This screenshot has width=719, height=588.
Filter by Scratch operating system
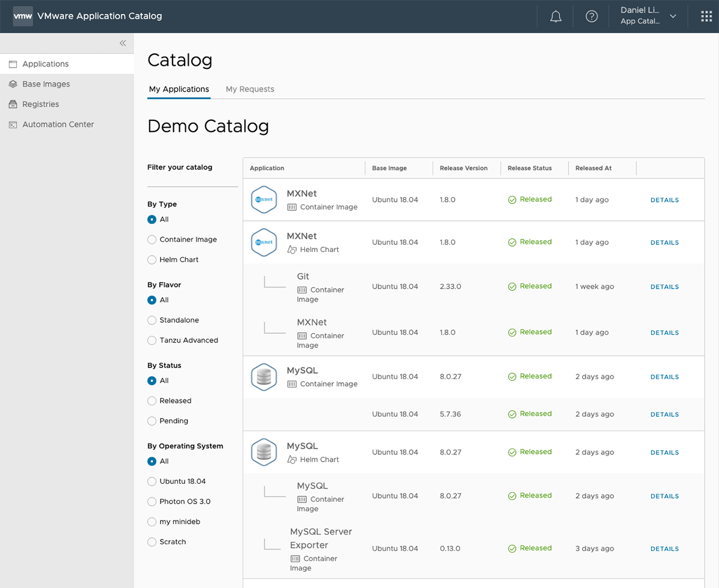(152, 542)
